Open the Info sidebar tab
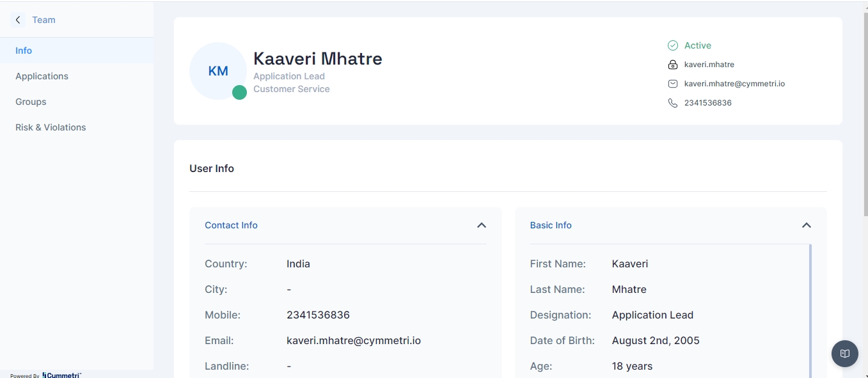The width and height of the screenshot is (868, 378). tap(24, 51)
